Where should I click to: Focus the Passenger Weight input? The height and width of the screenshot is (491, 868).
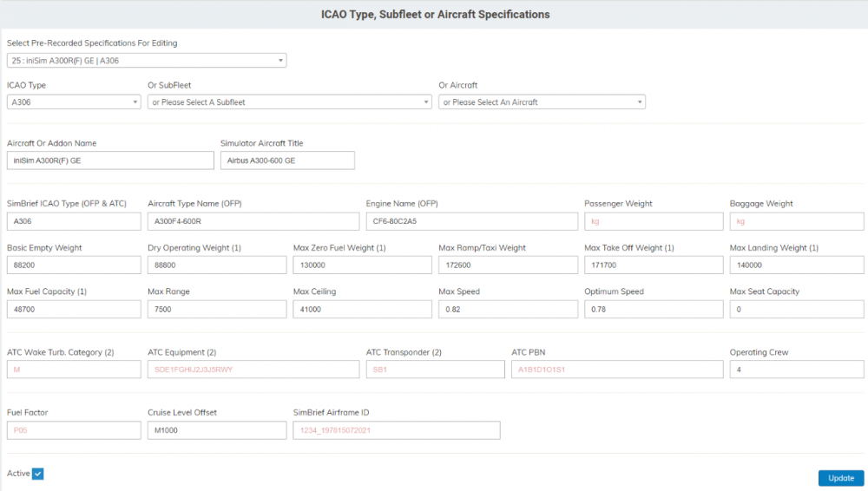(653, 221)
